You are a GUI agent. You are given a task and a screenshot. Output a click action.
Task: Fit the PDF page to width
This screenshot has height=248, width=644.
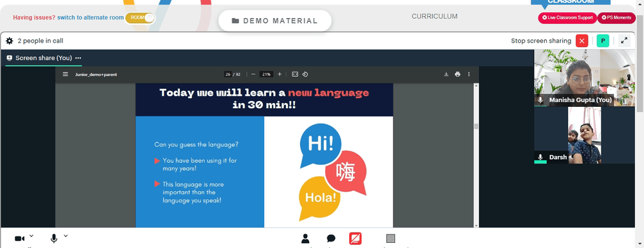(295, 74)
